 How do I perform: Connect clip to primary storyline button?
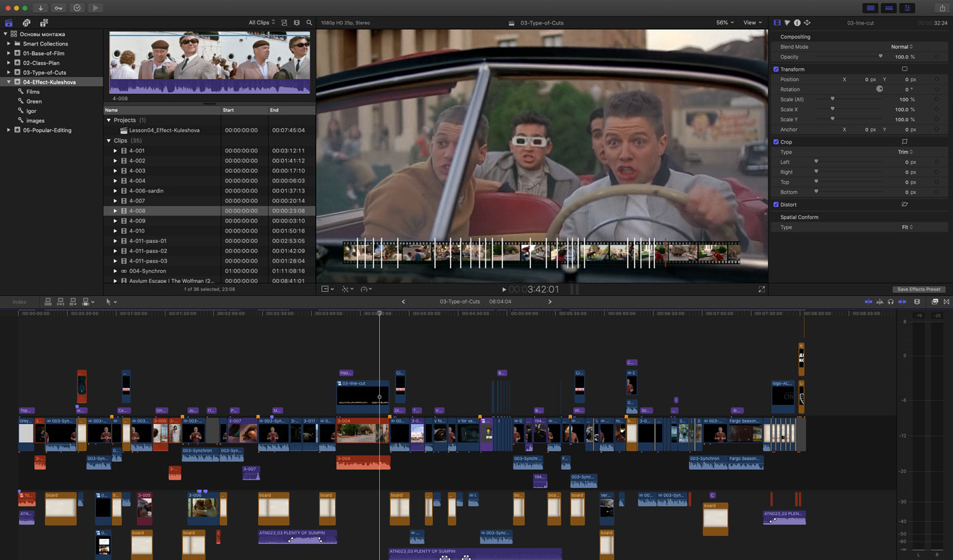tap(48, 301)
